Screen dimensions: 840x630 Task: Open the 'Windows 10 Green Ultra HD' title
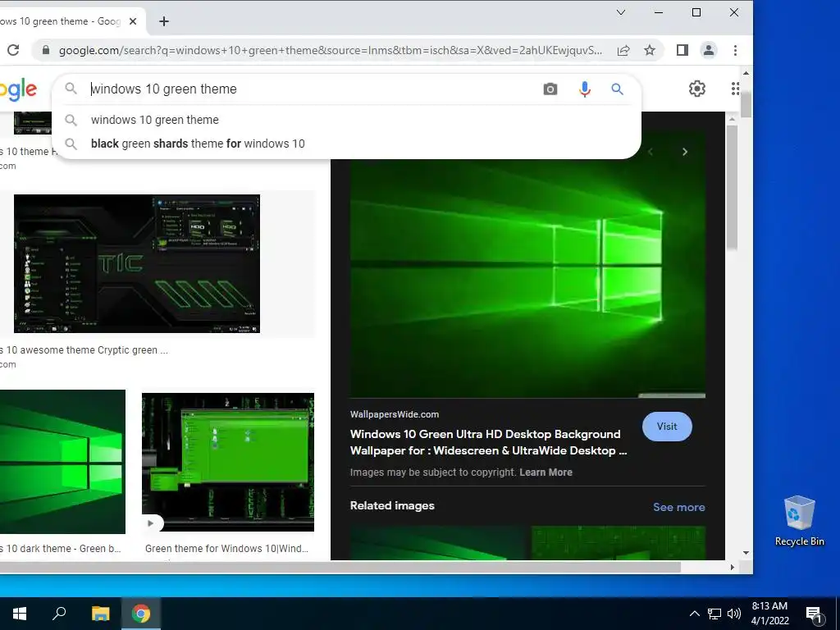point(488,442)
